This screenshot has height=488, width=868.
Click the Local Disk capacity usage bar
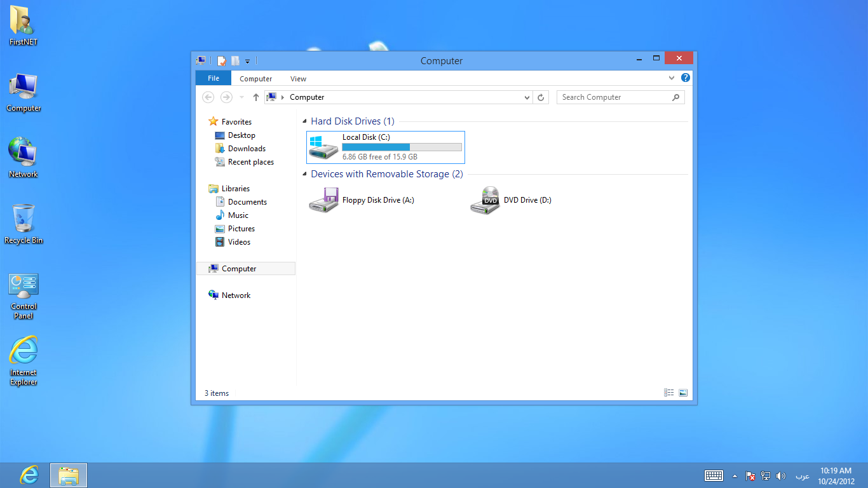[402, 147]
